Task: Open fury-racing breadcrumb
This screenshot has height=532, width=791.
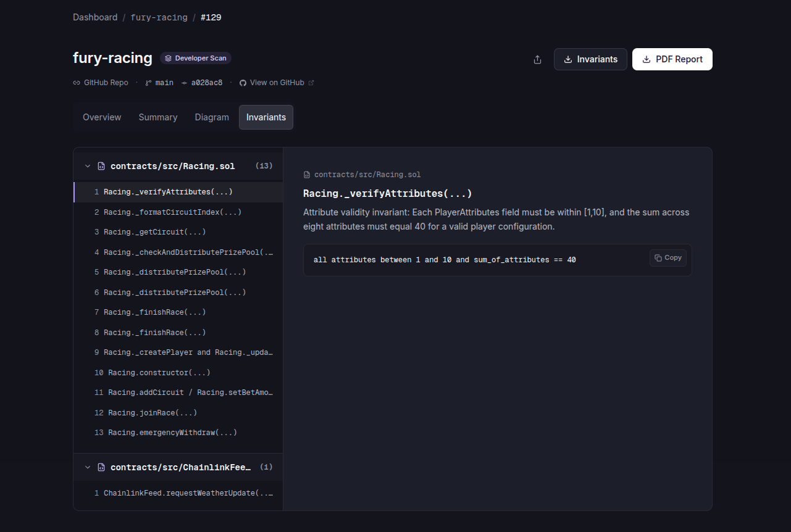Action: (x=159, y=17)
